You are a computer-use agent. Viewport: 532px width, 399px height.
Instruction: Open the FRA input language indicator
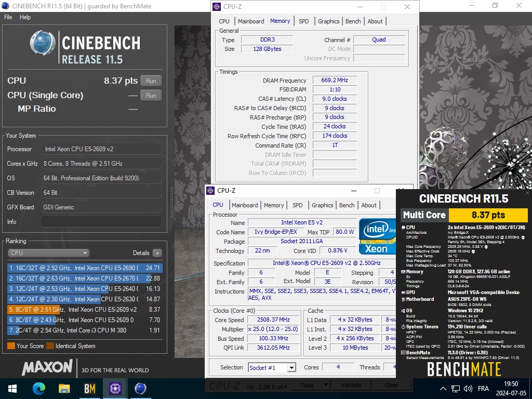(484, 389)
